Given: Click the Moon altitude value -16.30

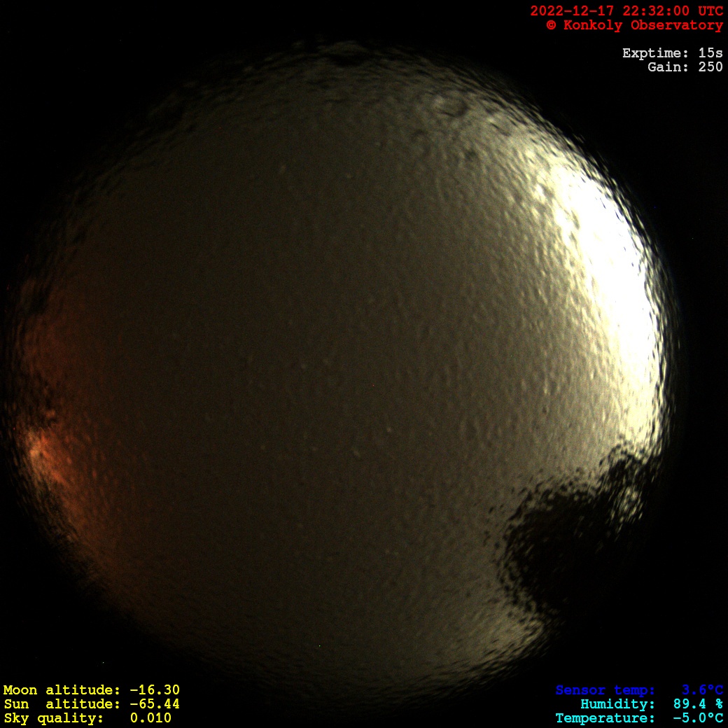Looking at the screenshot, I should (x=155, y=690).
